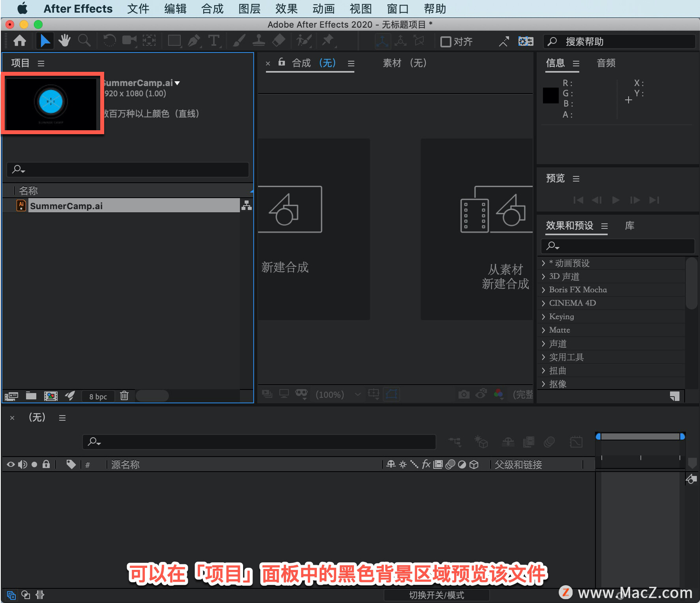Toggle the viewer lock icon on 合成 tab
Viewport: 700px width, 603px height.
coord(281,62)
